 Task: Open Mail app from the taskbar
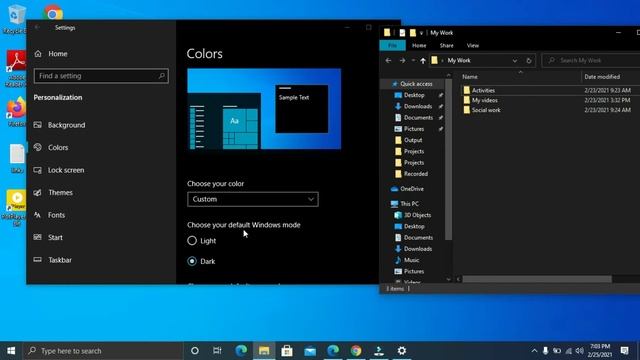tap(310, 351)
